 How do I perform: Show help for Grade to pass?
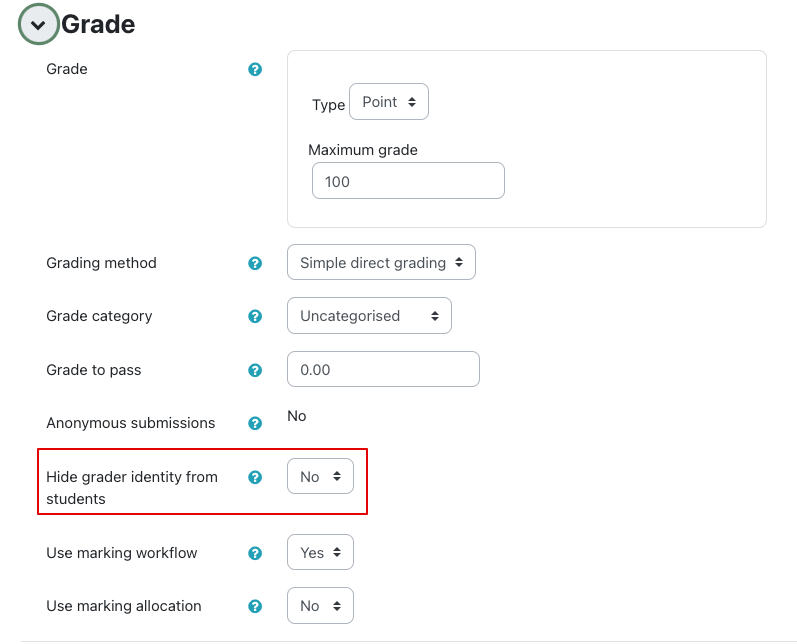(x=255, y=370)
